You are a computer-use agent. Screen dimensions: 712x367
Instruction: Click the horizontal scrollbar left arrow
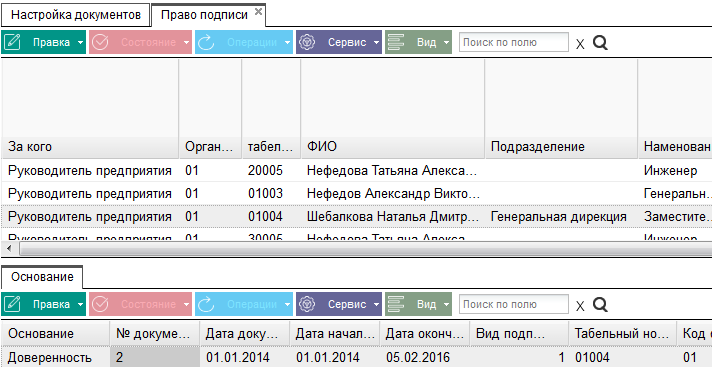click(9, 249)
